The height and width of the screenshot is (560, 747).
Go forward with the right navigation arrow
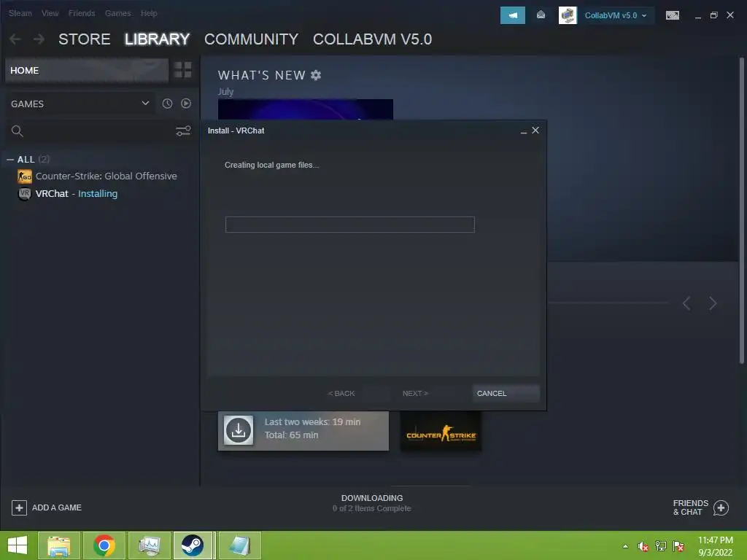click(39, 39)
